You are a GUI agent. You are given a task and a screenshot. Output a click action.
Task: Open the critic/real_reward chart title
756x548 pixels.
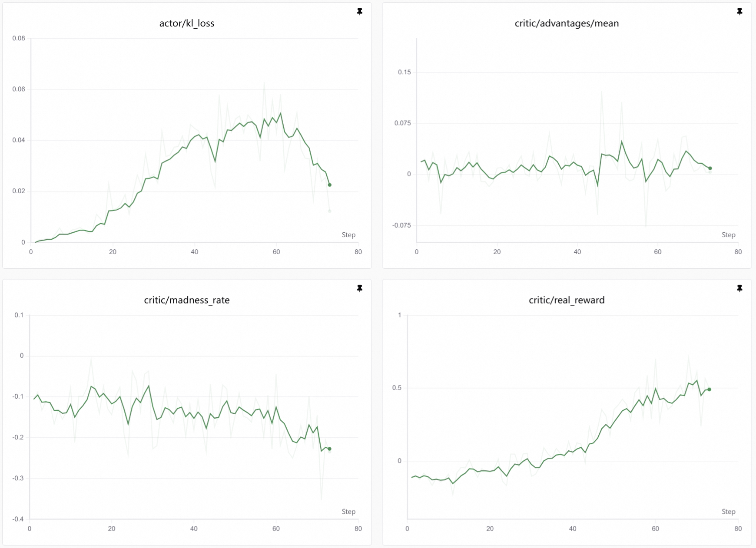(567, 300)
